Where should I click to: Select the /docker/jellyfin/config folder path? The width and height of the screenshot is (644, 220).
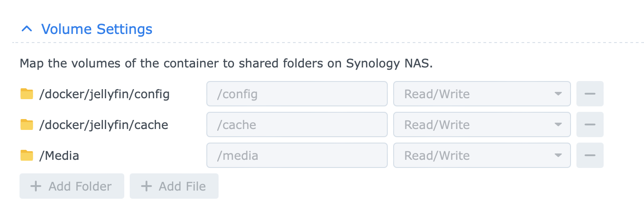[104, 94]
